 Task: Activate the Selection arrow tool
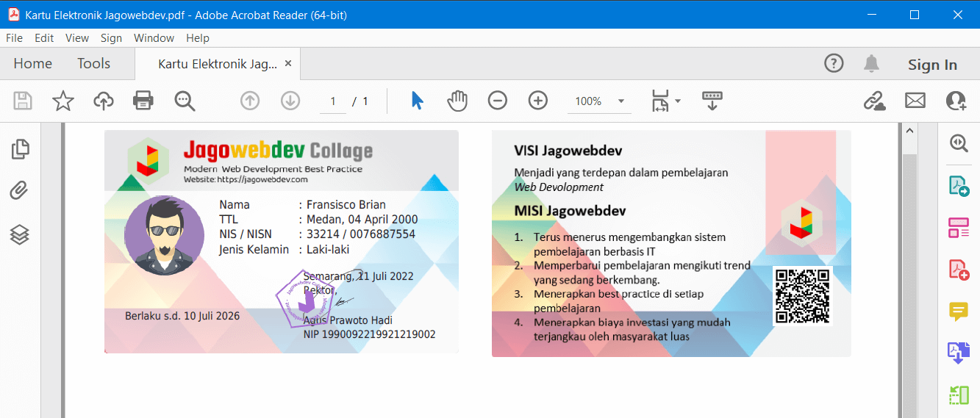coord(417,101)
